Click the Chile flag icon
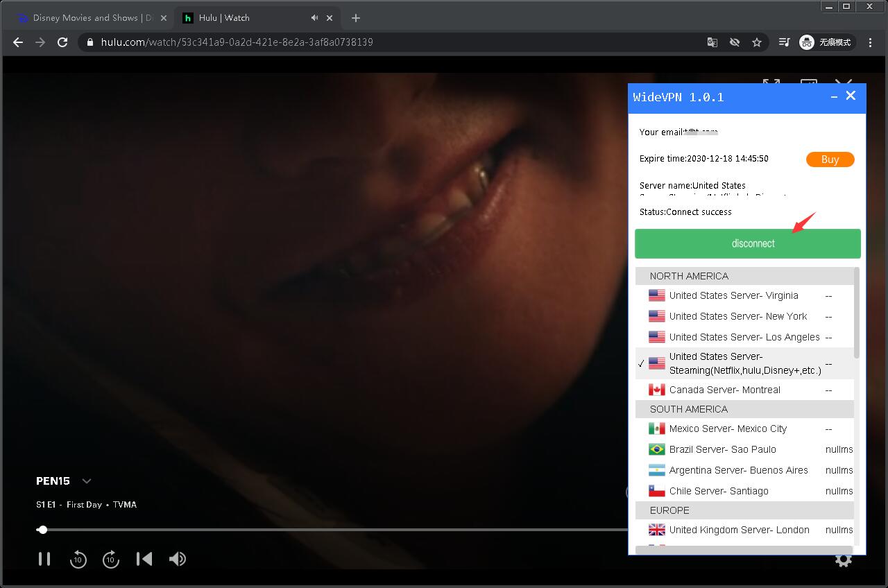 [656, 491]
